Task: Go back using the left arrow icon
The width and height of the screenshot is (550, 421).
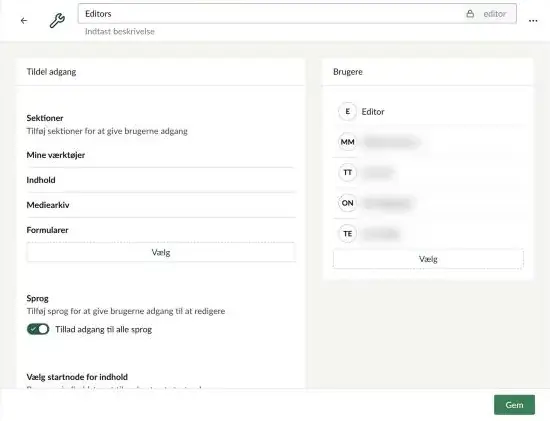Action: [24, 21]
